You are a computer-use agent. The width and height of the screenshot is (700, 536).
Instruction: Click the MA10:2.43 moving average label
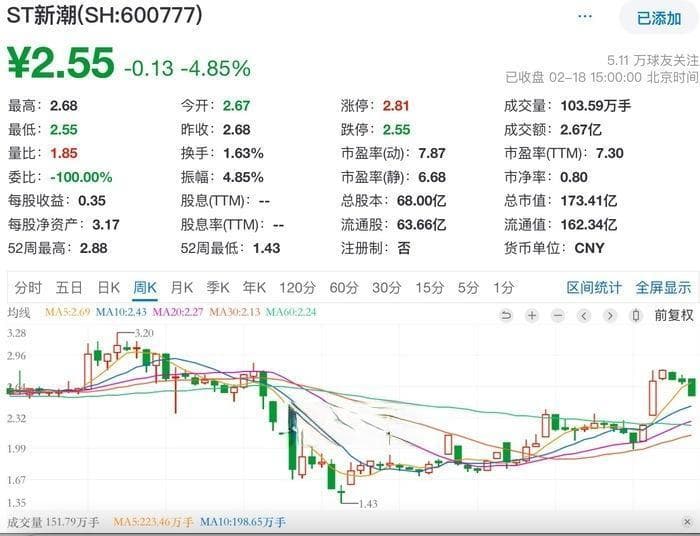[121, 312]
